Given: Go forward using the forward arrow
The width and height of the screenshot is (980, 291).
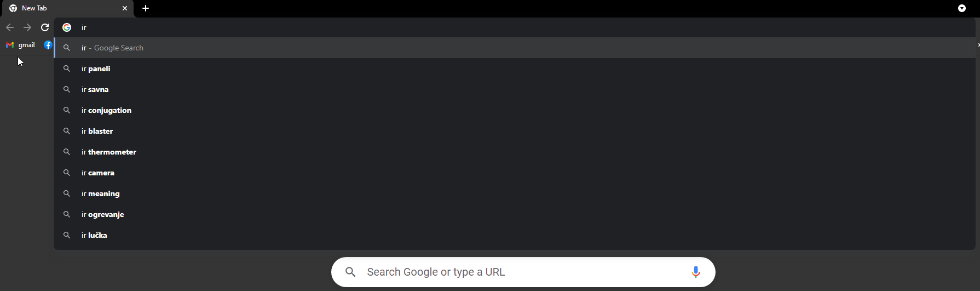Looking at the screenshot, I should [x=27, y=27].
